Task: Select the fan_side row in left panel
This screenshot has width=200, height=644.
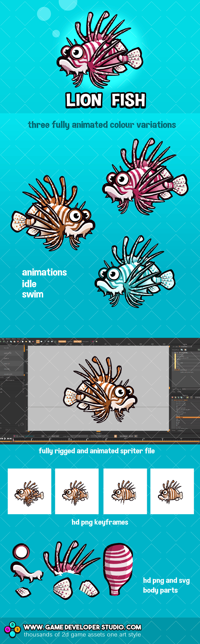Action: pyautogui.click(x=12, y=348)
